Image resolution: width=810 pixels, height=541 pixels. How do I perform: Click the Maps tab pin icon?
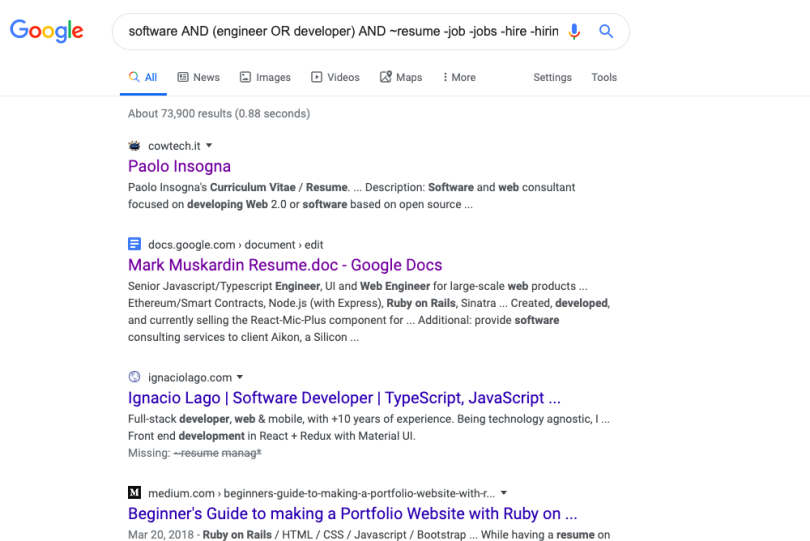386,77
